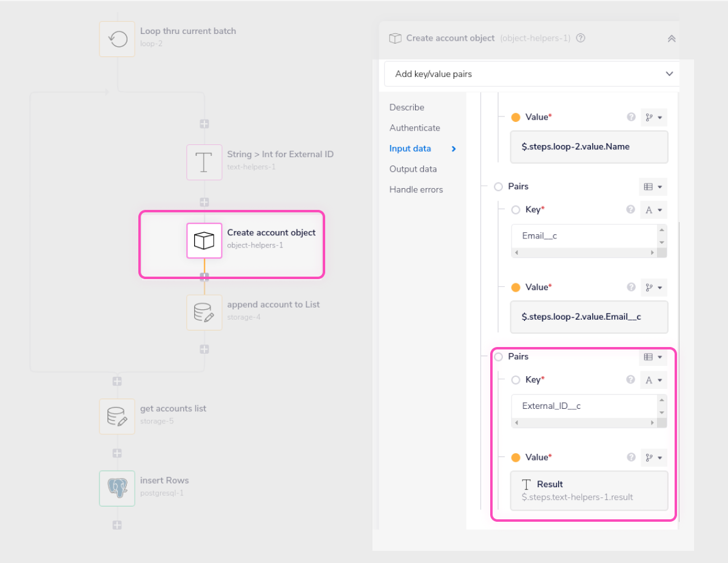Collapse the panel using the double chevron

click(x=671, y=38)
